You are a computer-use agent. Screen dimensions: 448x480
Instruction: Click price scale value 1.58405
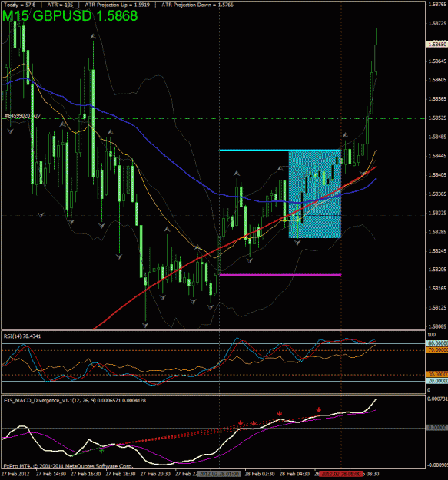pyautogui.click(x=437, y=175)
